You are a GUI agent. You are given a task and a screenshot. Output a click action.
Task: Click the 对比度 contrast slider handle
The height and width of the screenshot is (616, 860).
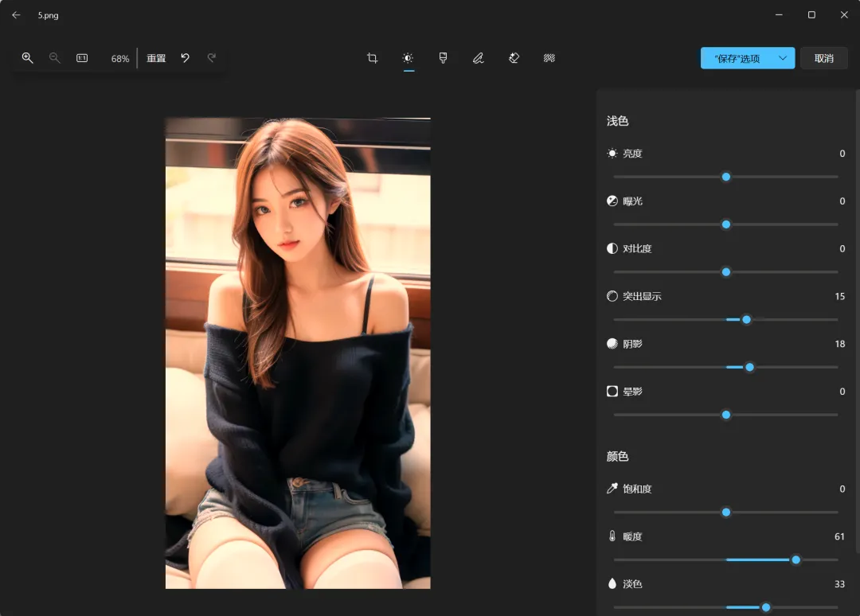726,272
